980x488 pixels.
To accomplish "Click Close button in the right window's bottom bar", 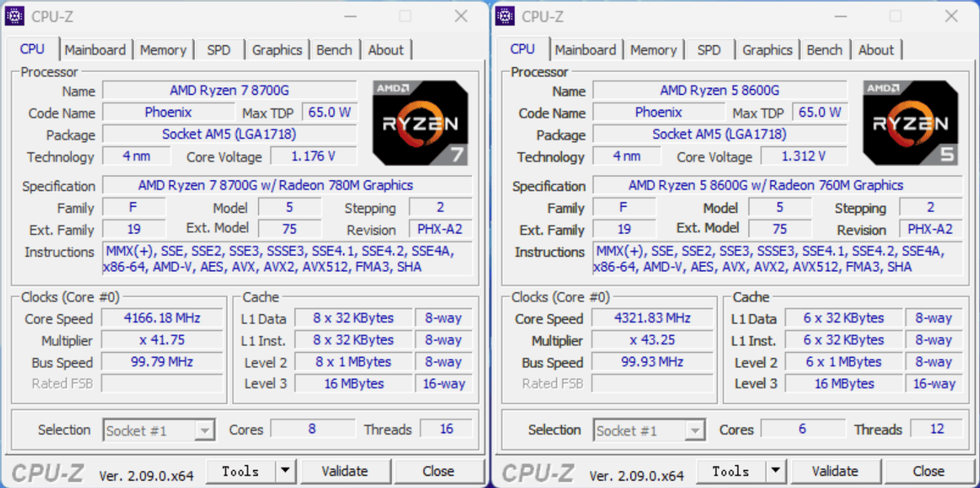I will pyautogui.click(x=929, y=471).
